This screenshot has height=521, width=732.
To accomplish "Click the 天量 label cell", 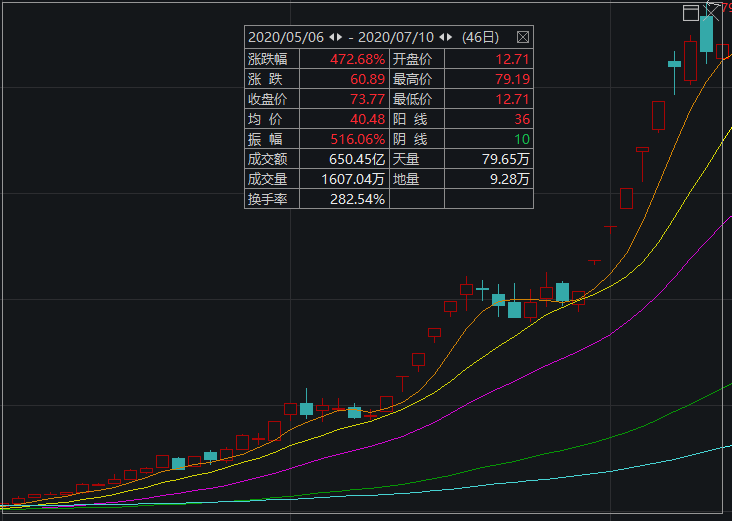I will click(x=417, y=159).
